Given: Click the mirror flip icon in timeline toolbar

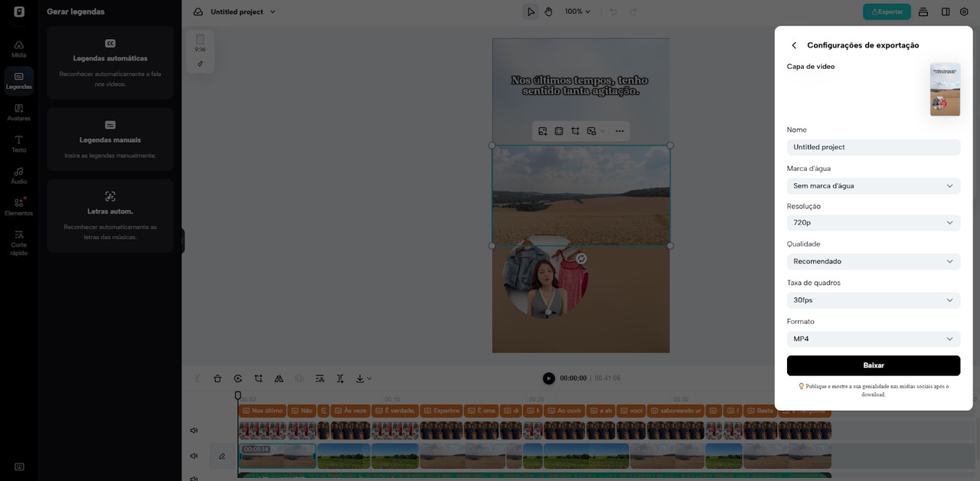Looking at the screenshot, I should point(279,378).
